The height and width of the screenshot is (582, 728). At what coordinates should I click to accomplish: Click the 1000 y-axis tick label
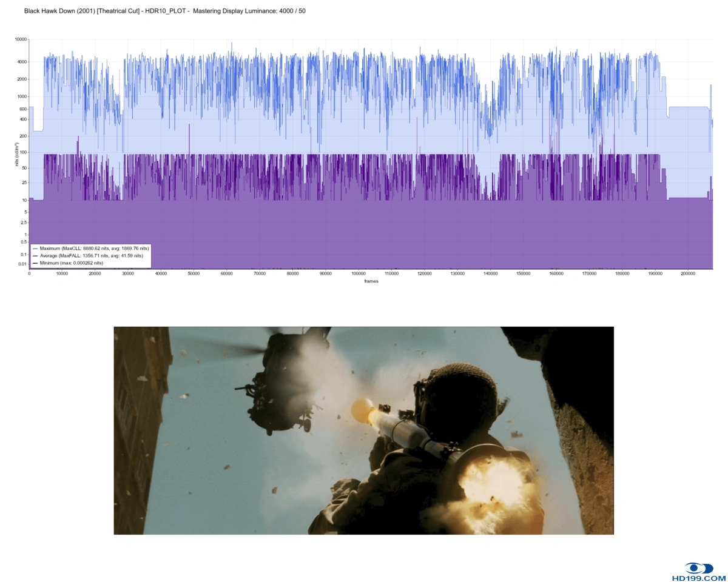pyautogui.click(x=22, y=96)
